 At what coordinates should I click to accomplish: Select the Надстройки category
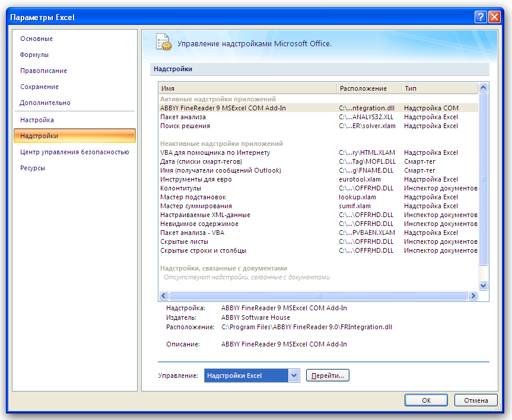[x=74, y=135]
